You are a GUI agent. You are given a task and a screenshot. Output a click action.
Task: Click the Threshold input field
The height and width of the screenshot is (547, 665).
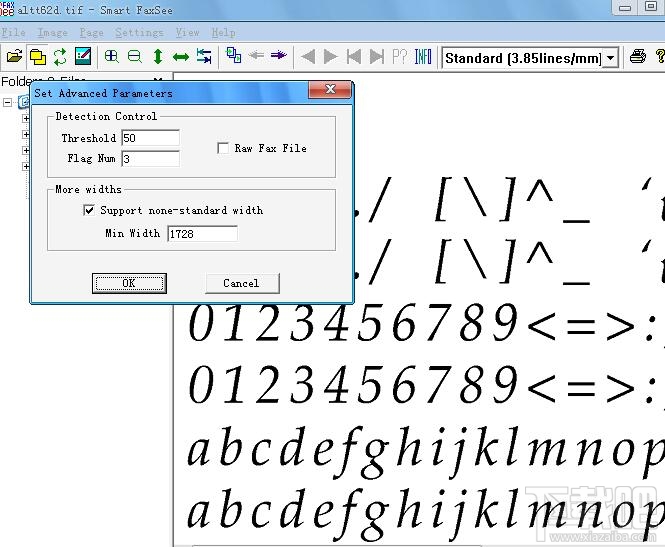(151, 138)
